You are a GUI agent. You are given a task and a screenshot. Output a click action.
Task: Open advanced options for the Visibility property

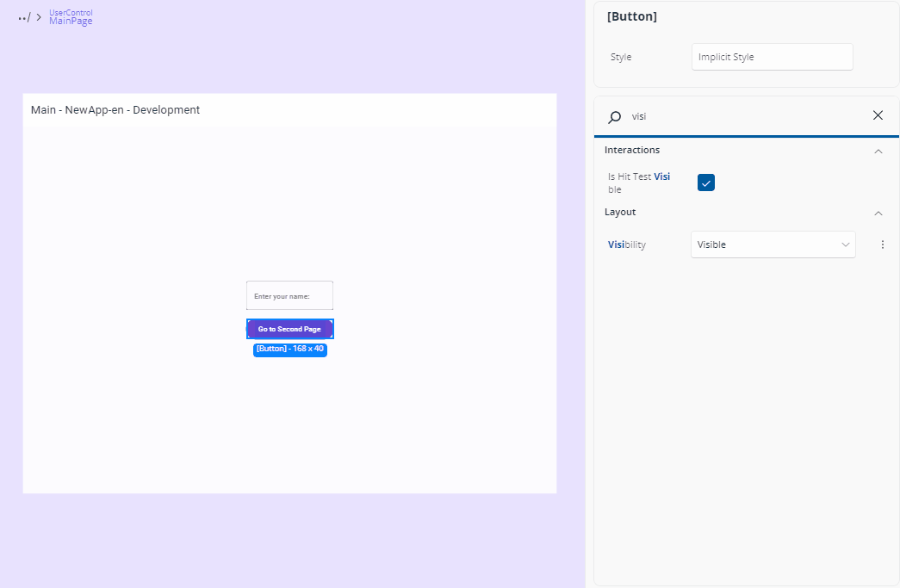(x=882, y=244)
